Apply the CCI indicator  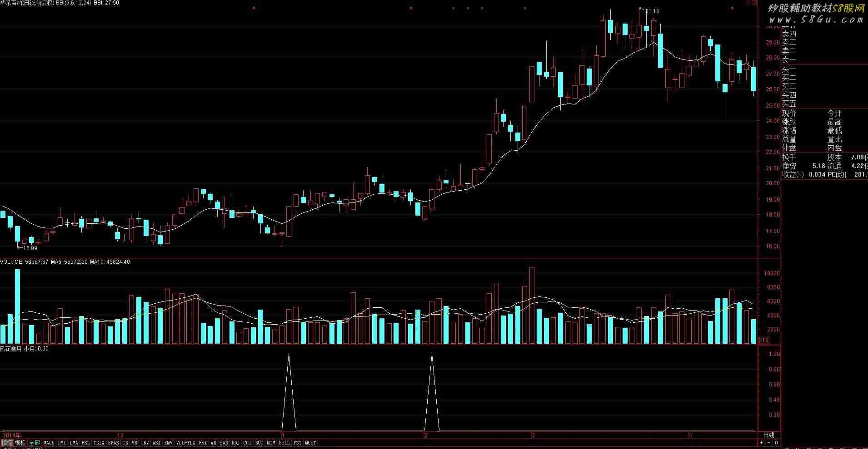pos(247,443)
